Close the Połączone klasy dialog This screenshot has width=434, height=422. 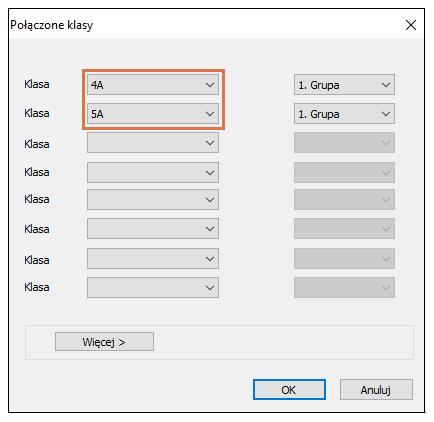point(411,25)
